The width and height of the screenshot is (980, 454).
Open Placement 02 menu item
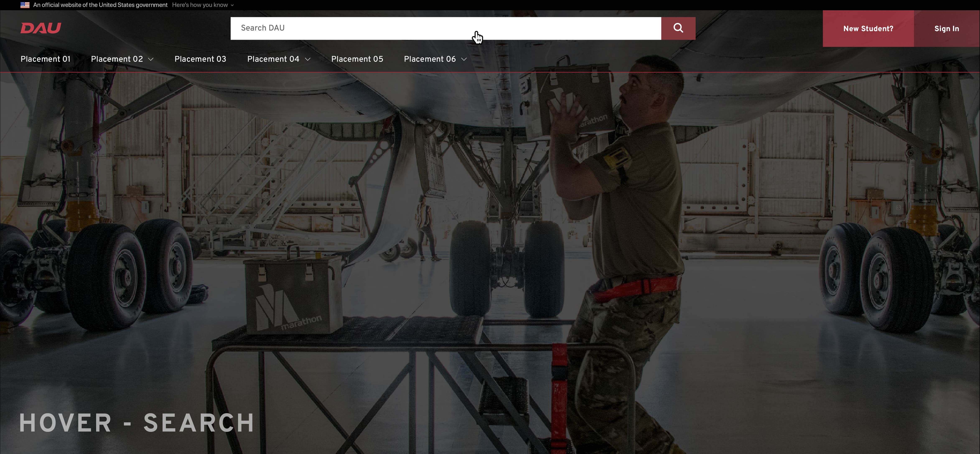[117, 59]
